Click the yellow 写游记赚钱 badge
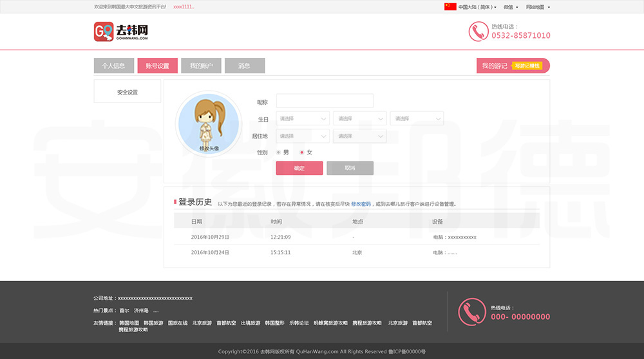Screen dimensions: 644x359 tap(527, 66)
